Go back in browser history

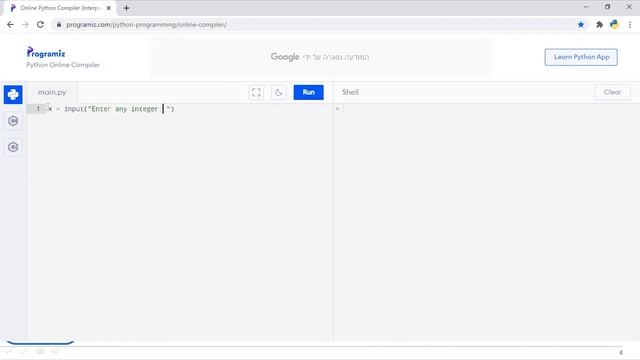tap(10, 24)
